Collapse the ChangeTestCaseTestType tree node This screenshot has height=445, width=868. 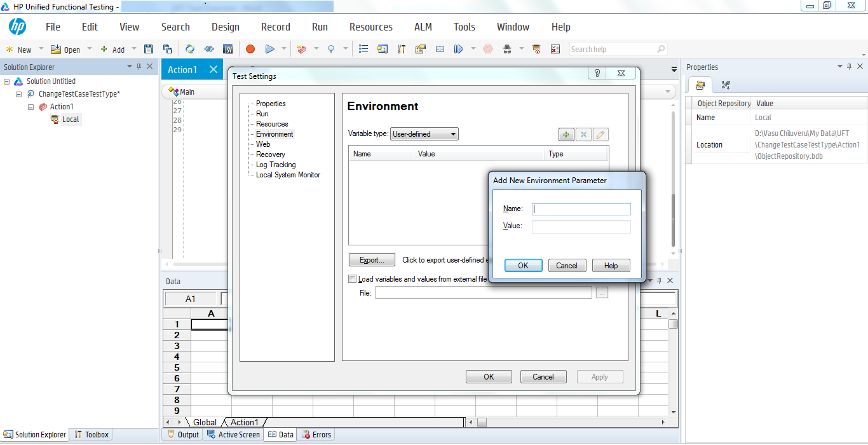[19, 94]
